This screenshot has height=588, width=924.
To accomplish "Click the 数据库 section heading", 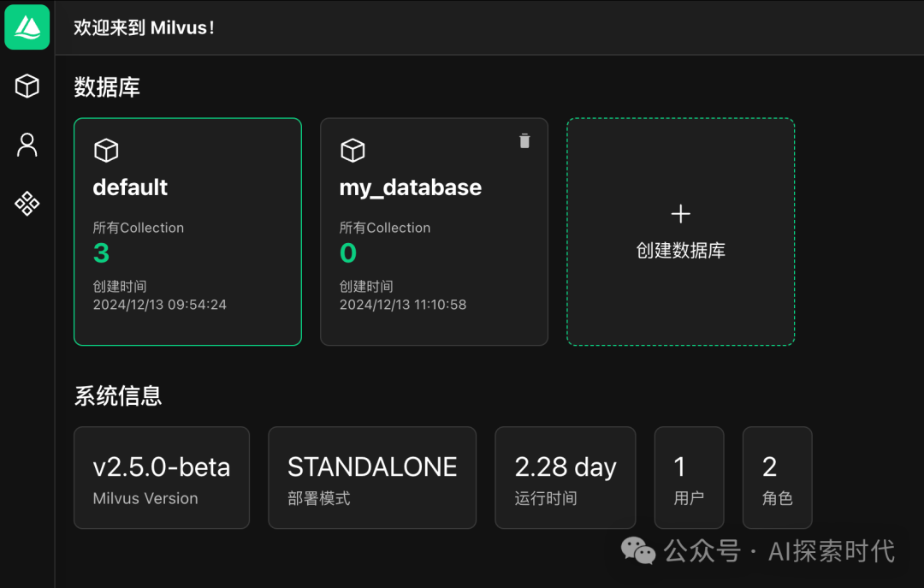I will click(x=107, y=87).
